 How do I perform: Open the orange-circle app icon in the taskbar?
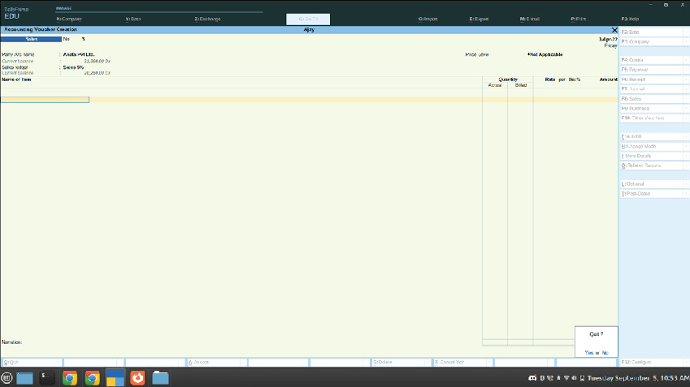point(138,378)
